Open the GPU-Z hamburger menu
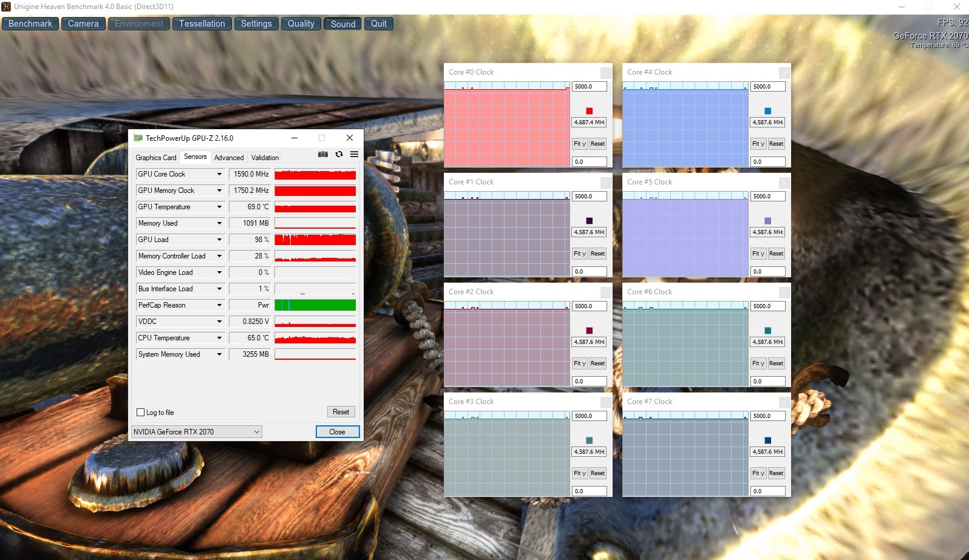Viewport: 969px width, 560px height. pos(355,155)
